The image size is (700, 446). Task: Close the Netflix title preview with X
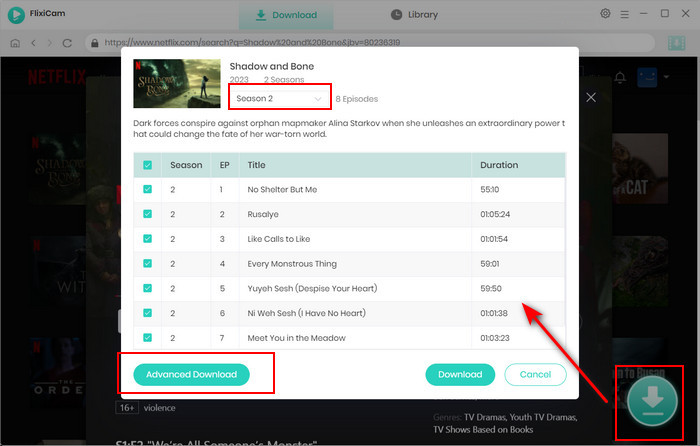(591, 97)
